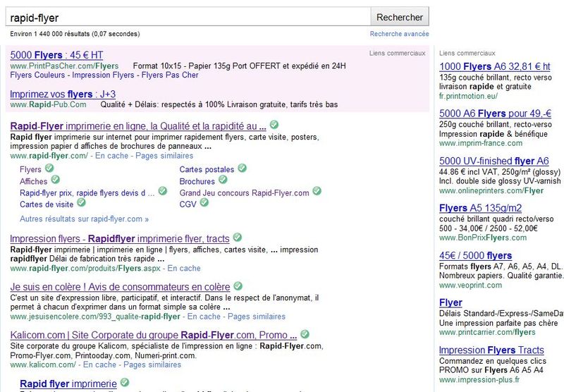Click the green checkmark beside Rapid-Flyer imprimerie en ligne
The height and width of the screenshot is (392, 564).
(x=274, y=124)
